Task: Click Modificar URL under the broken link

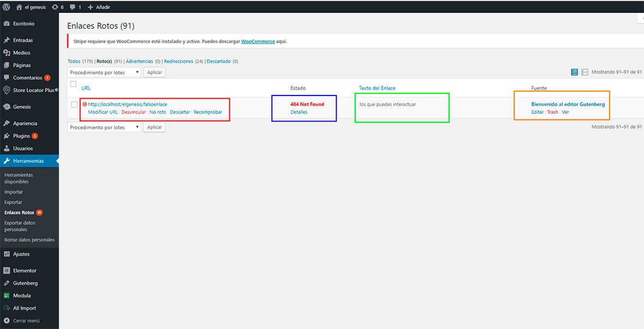Action: click(x=103, y=112)
